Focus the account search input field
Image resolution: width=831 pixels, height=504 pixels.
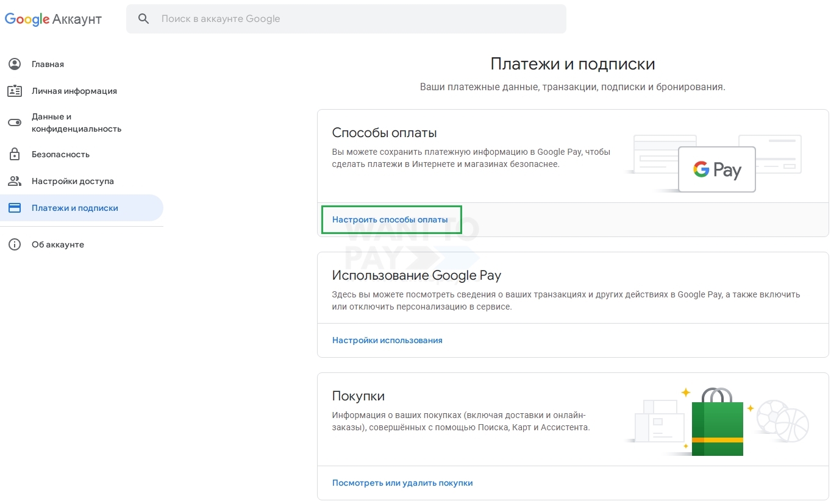pos(346,19)
